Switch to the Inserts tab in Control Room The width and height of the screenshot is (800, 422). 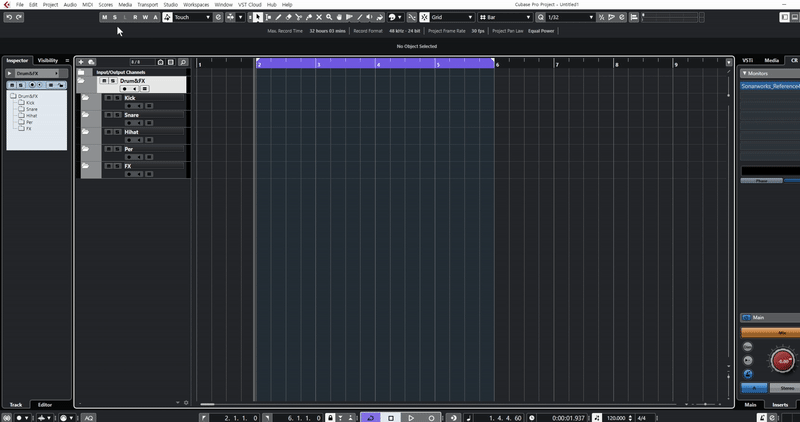coord(780,405)
